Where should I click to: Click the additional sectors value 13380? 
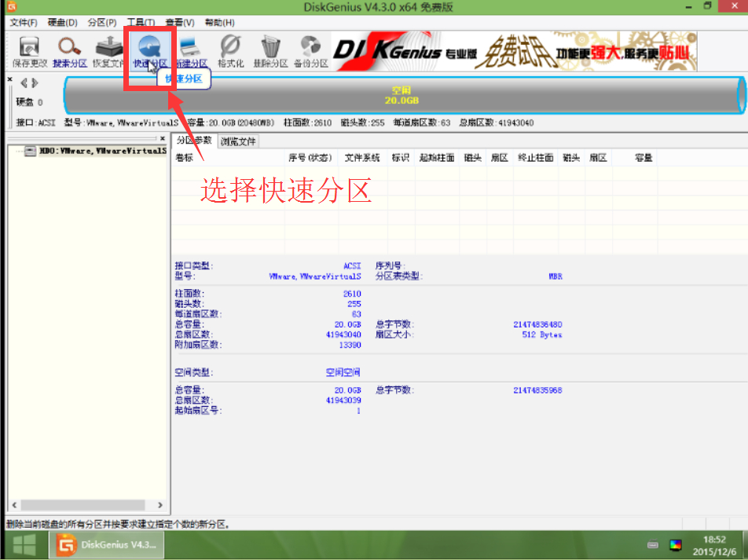(350, 345)
